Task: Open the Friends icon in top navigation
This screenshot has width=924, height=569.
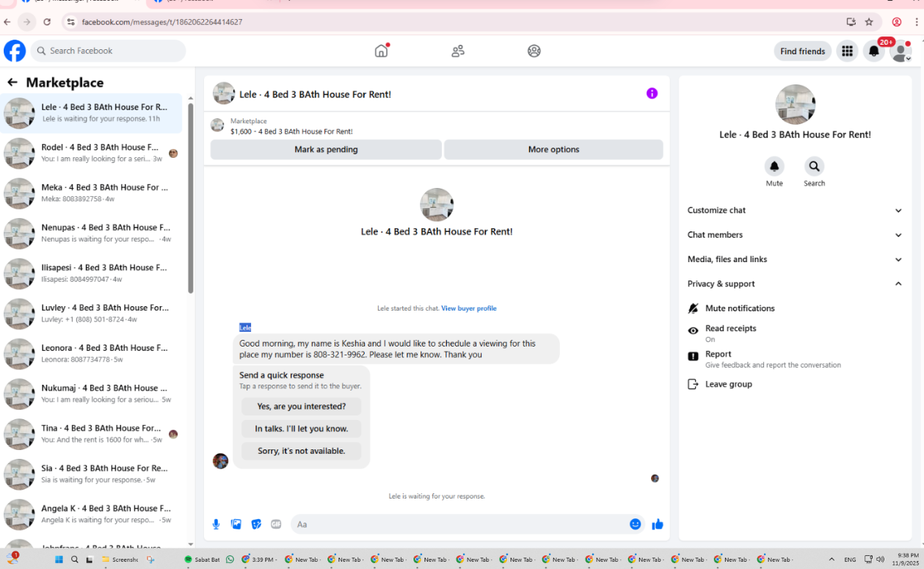Action: 458,51
